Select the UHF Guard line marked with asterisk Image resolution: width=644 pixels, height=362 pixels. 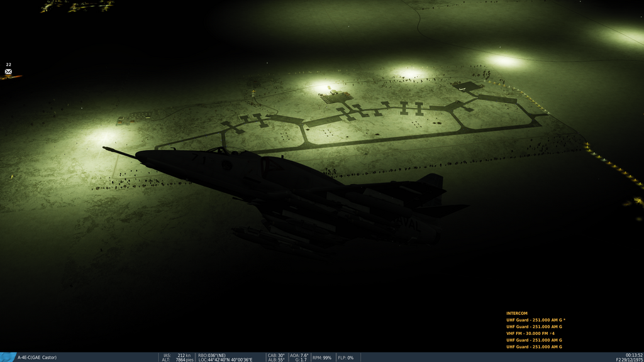coord(536,320)
